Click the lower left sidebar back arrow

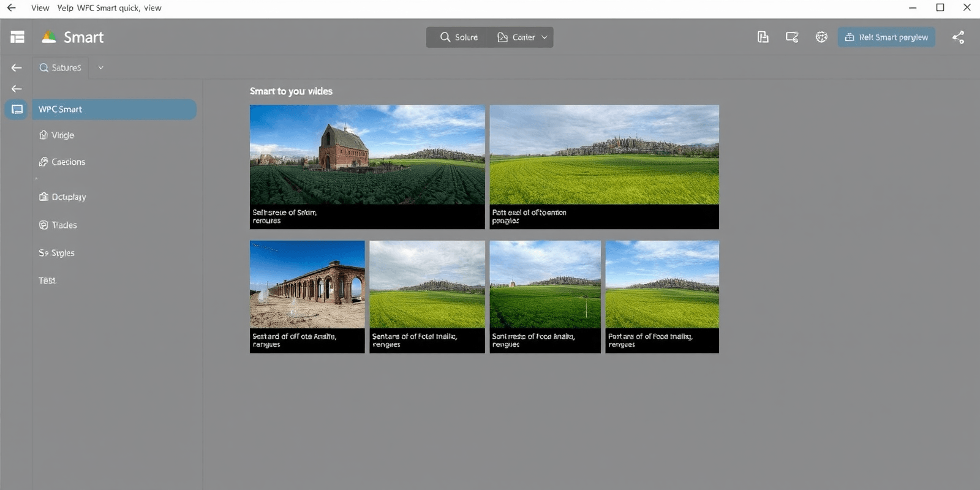click(x=17, y=89)
